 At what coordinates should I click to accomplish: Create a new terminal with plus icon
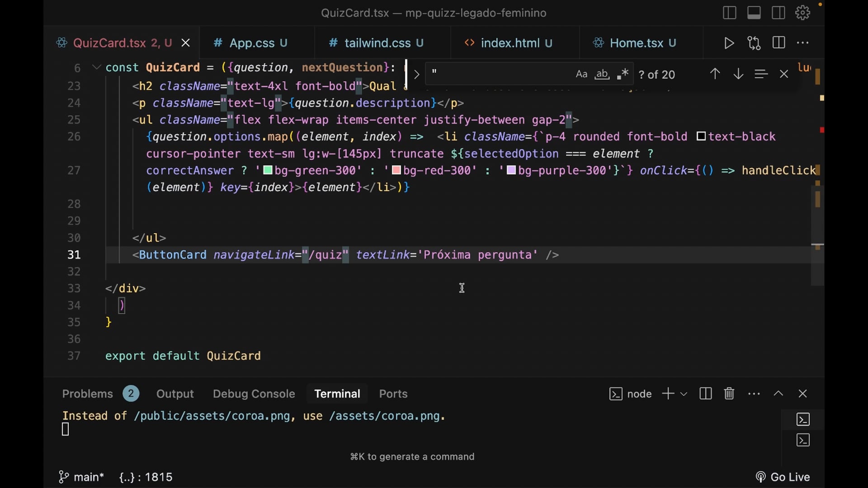(668, 394)
